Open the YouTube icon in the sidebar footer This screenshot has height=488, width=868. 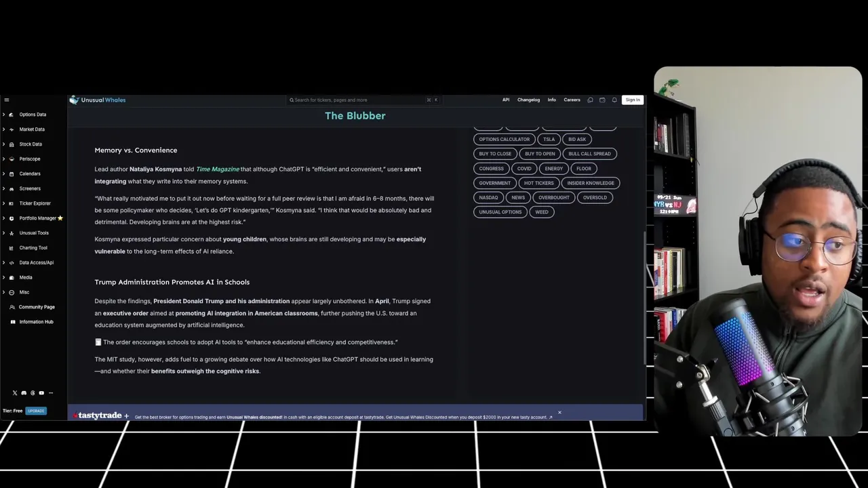pyautogui.click(x=41, y=393)
